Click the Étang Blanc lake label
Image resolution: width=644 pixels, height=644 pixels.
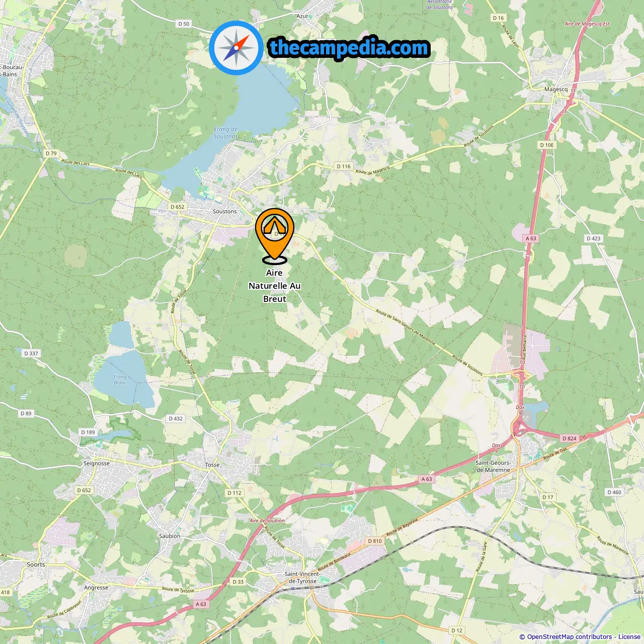120,380
